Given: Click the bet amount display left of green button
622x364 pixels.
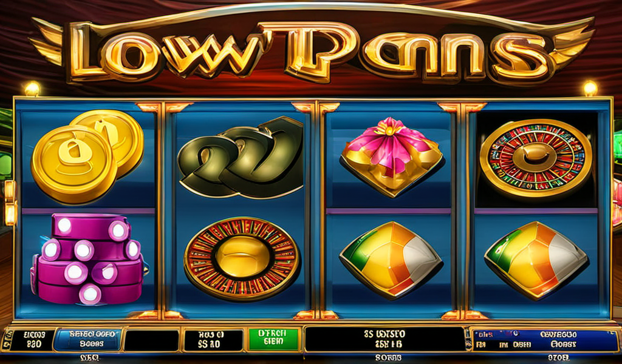Looking at the screenshot, I should (213, 340).
